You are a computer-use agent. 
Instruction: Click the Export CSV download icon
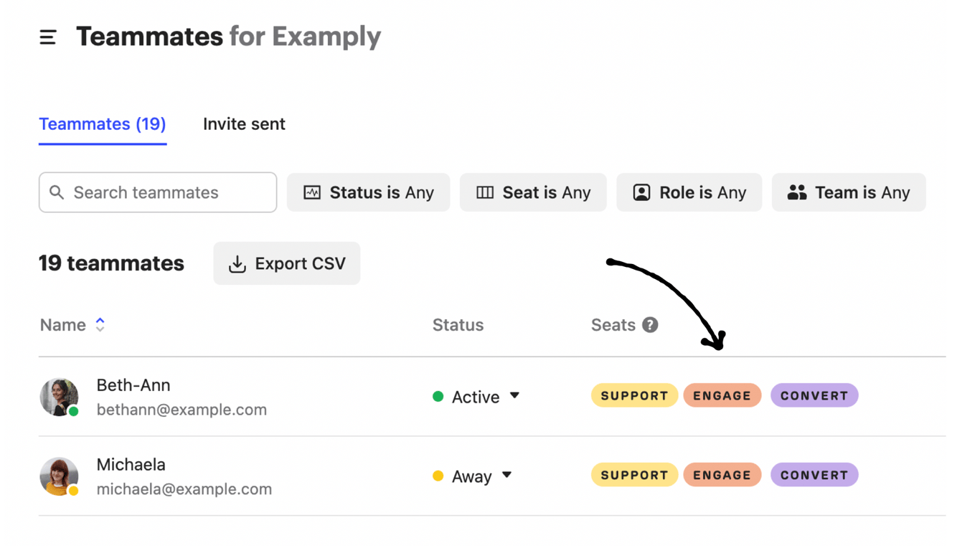coord(237,264)
